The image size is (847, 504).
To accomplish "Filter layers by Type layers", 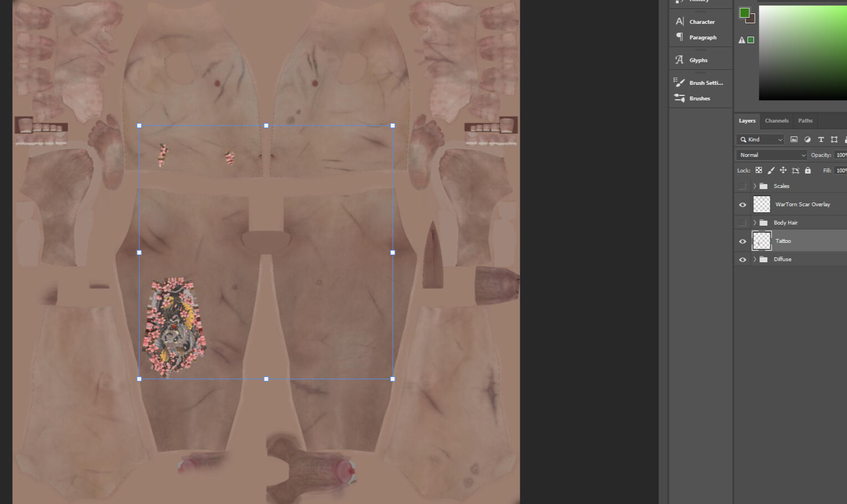I will point(821,139).
